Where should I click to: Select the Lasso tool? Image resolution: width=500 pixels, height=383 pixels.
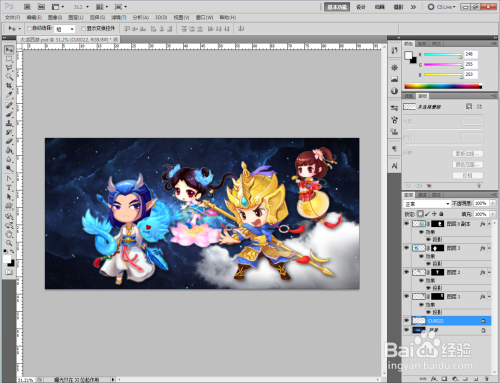9,68
